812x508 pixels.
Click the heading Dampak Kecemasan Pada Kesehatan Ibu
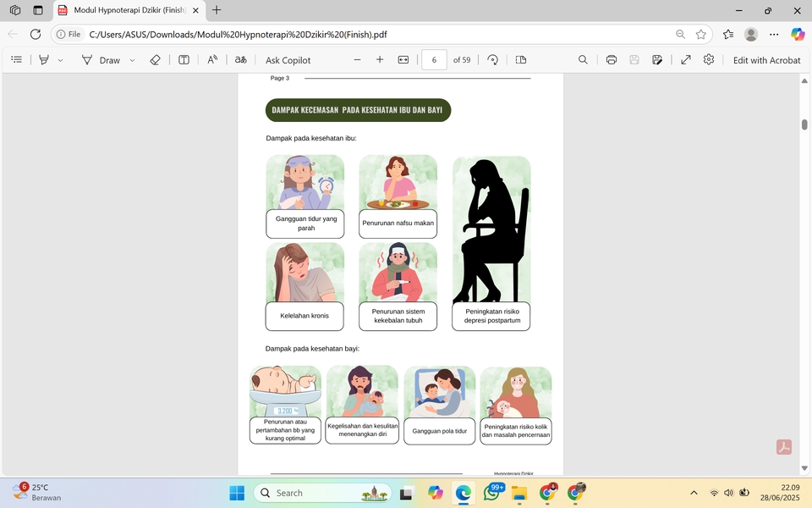(x=358, y=110)
